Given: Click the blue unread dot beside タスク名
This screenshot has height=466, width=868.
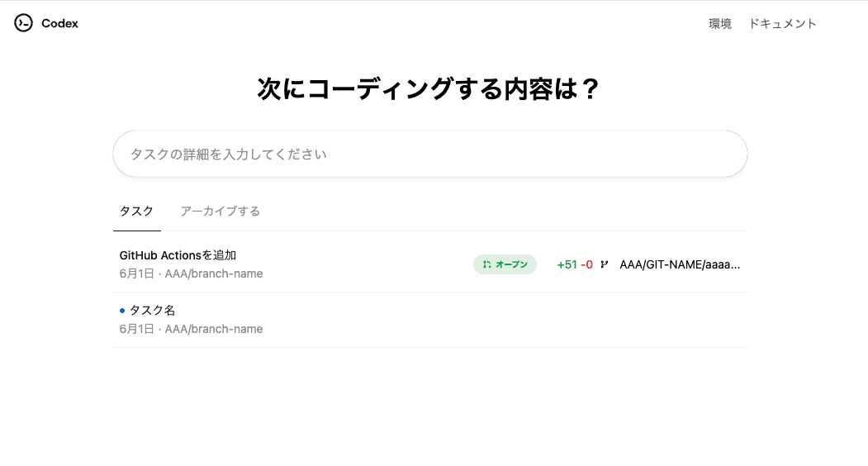Looking at the screenshot, I should click(122, 311).
